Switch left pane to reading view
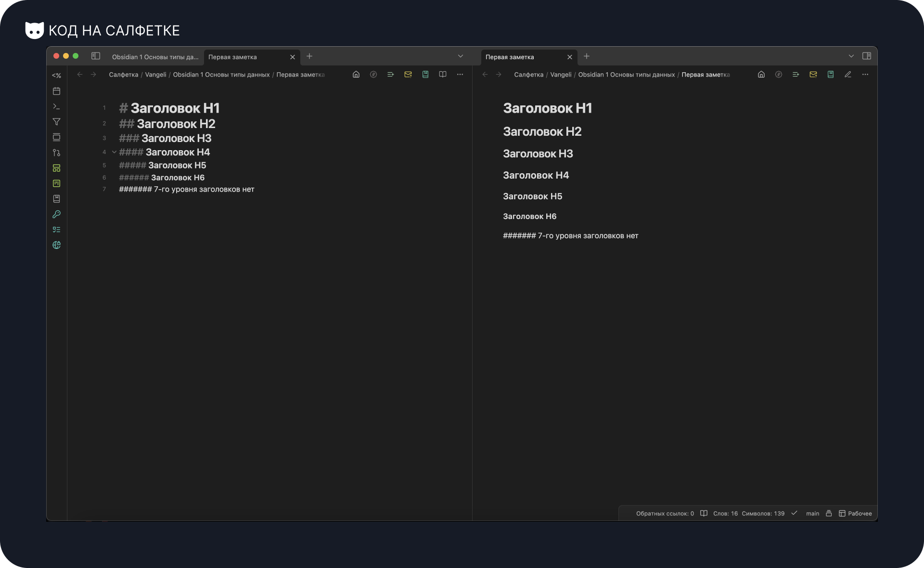 (x=443, y=75)
